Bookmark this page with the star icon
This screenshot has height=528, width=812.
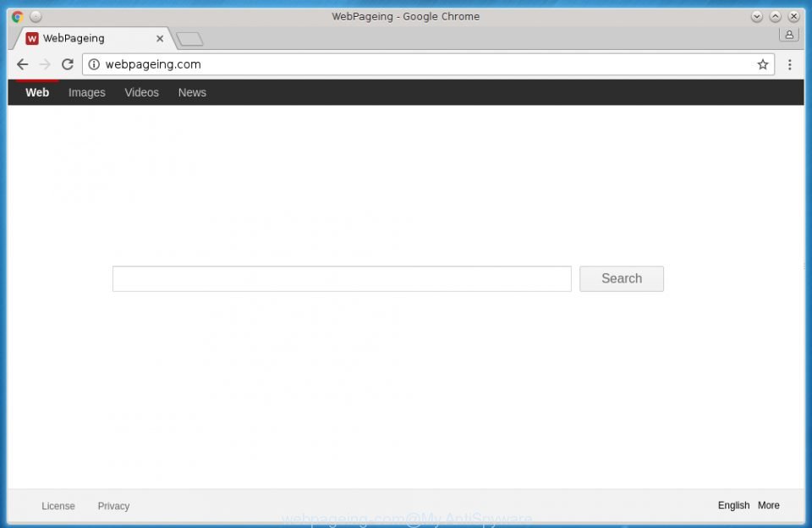[762, 64]
